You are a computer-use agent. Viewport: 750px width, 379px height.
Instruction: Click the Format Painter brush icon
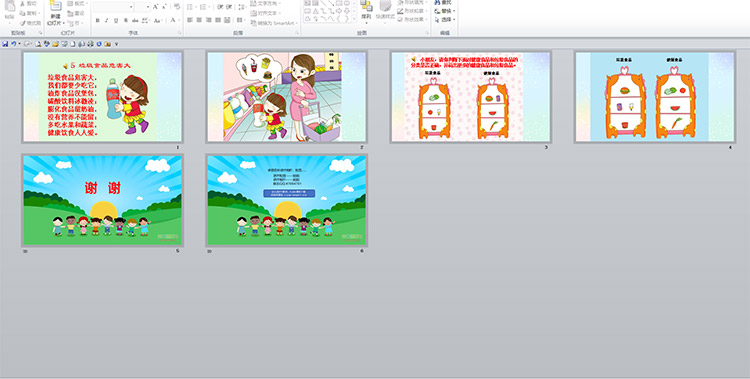point(23,23)
